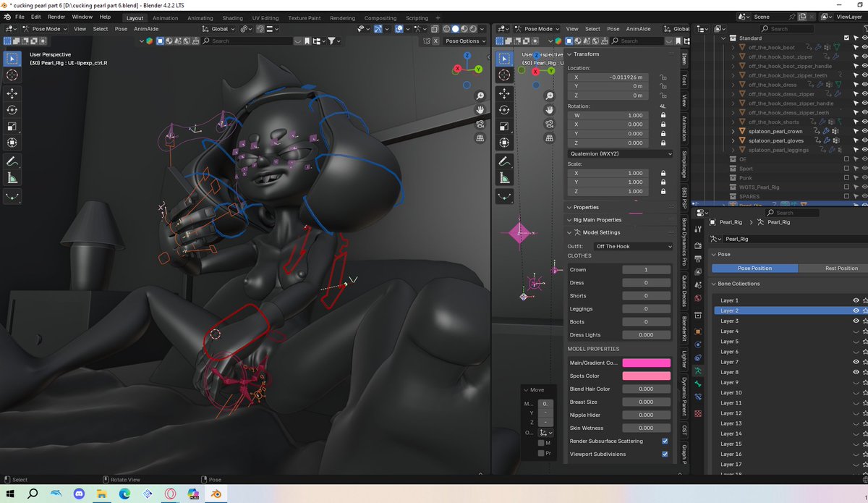Toggle camera view gizmo in left viewport

click(x=480, y=124)
